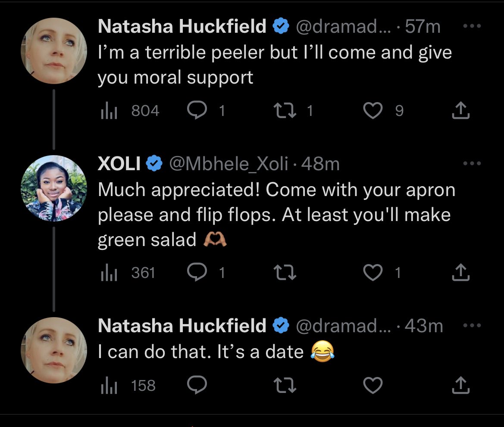
Task: Open more options menu on XOLI's tweet
Action: (472, 163)
